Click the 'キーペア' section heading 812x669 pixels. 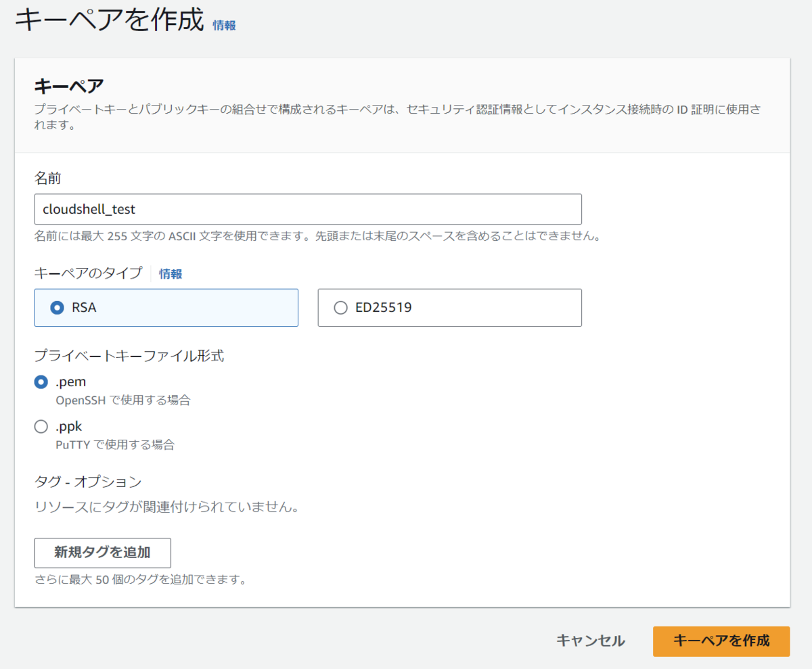coord(69,86)
